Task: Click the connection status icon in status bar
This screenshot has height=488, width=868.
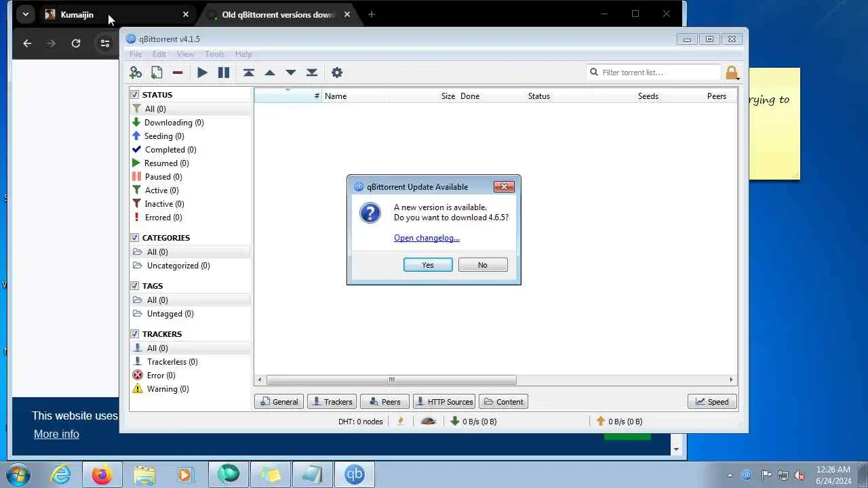Action: [401, 421]
